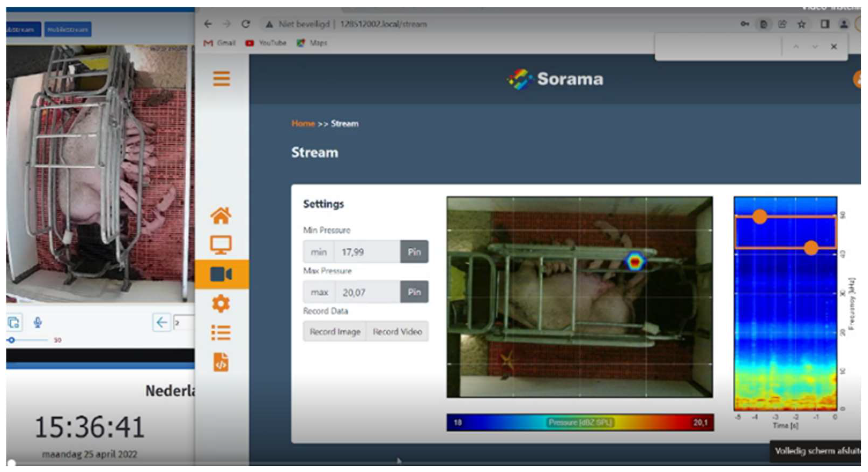Click the Home breadcrumb link
Screen dimensions: 868x472
pyautogui.click(x=303, y=124)
